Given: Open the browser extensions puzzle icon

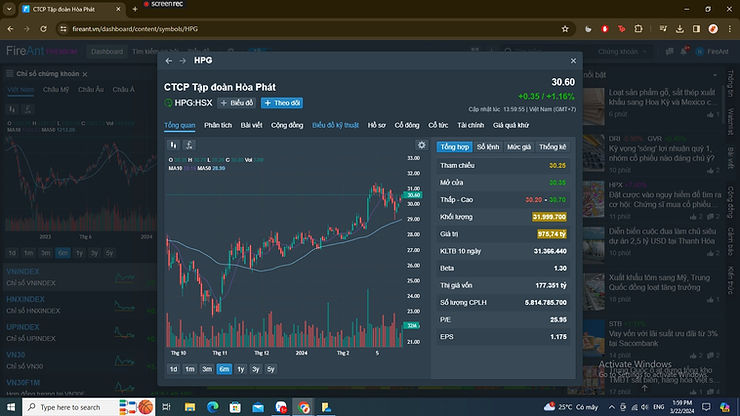Looking at the screenshot, I should 639,29.
